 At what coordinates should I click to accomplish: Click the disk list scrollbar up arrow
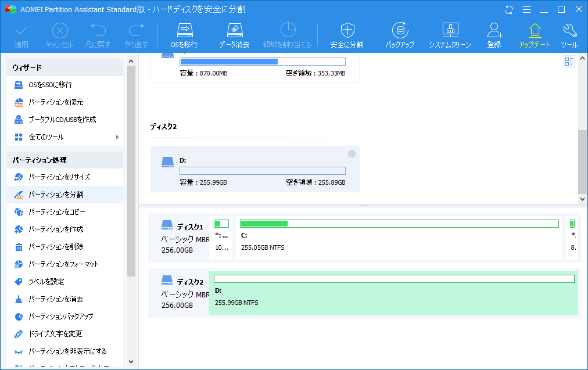(x=582, y=58)
